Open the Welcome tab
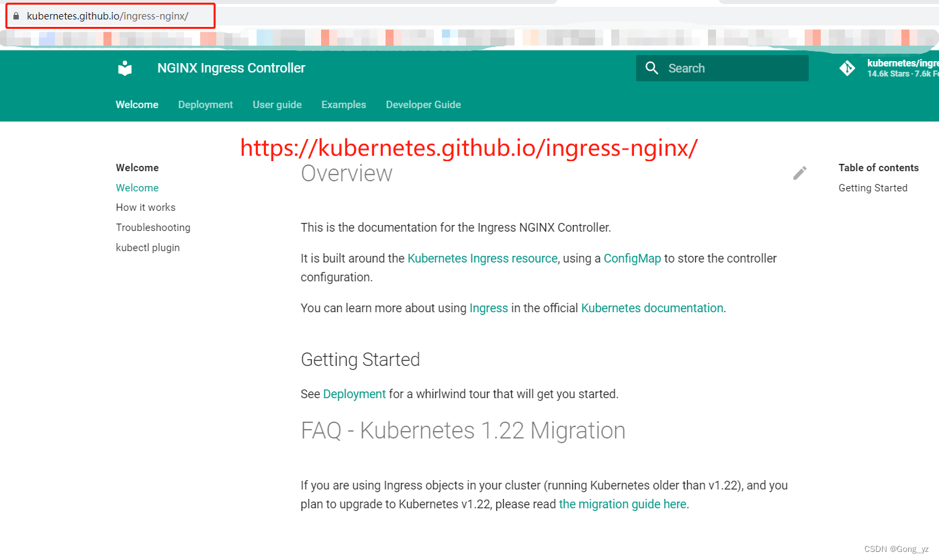939x560 pixels. tap(137, 105)
